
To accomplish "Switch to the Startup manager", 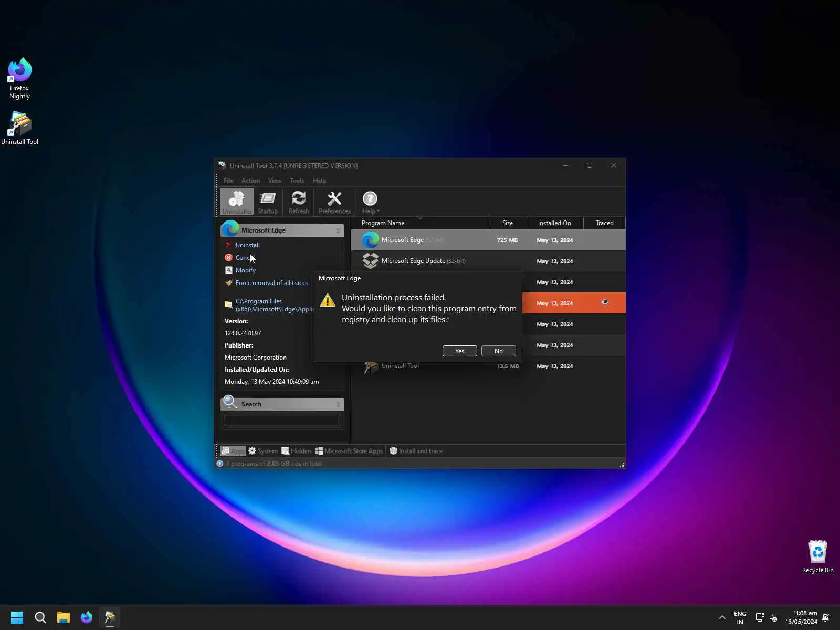I will point(268,202).
